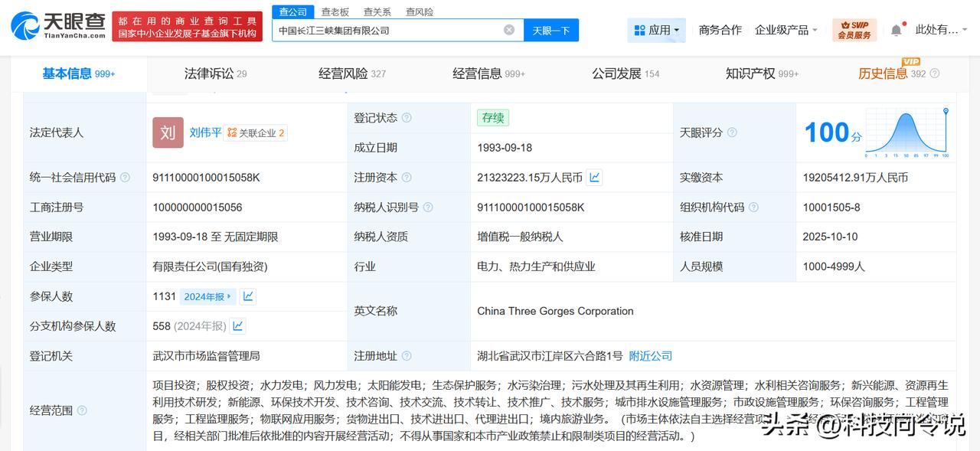This screenshot has height=451, width=980.
Task: Click the 应用 grid icon
Action: (x=640, y=31)
